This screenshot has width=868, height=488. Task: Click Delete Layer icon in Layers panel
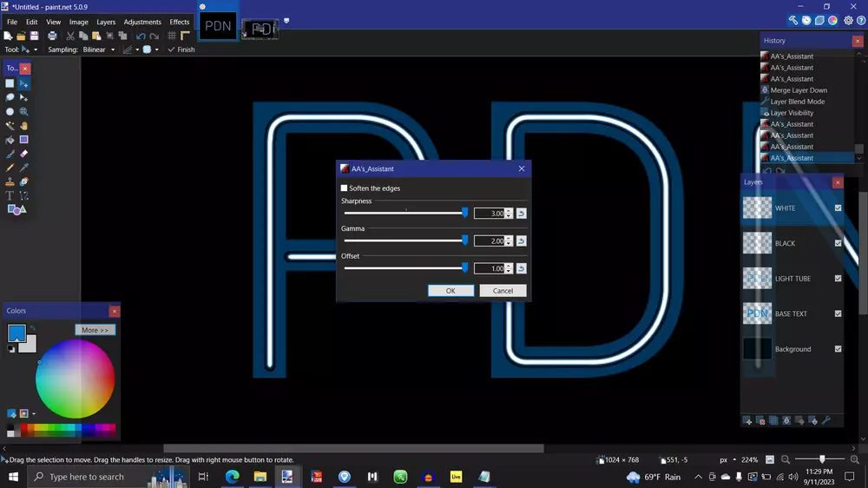click(x=760, y=421)
